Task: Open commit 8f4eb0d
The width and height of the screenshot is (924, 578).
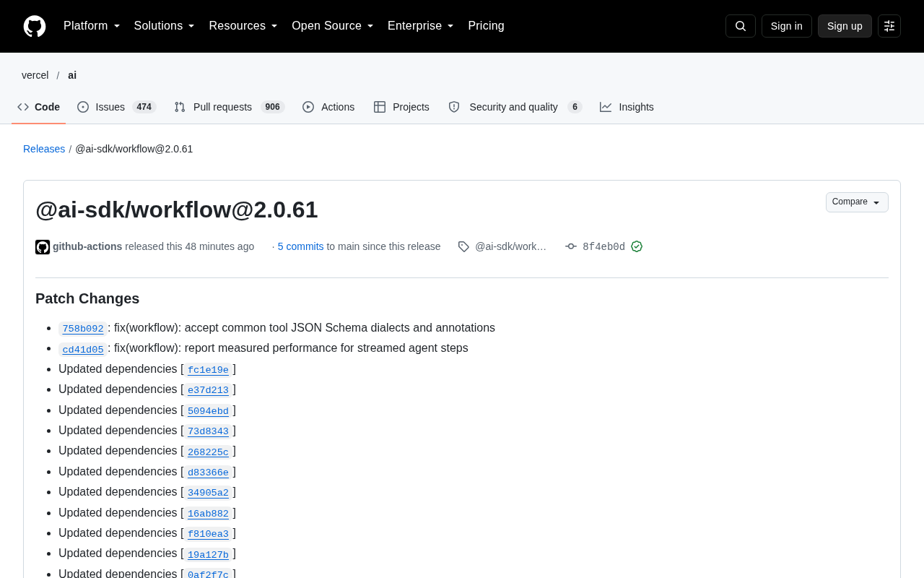Action: [x=603, y=247]
